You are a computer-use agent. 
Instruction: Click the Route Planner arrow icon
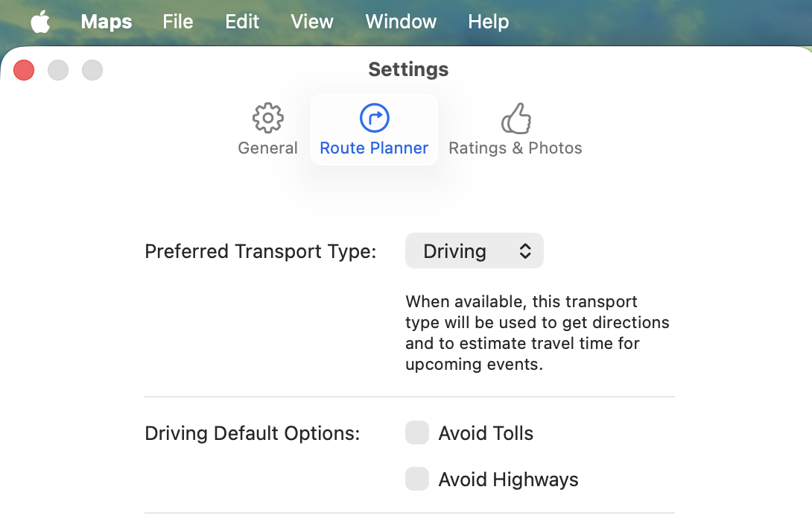[x=374, y=118]
